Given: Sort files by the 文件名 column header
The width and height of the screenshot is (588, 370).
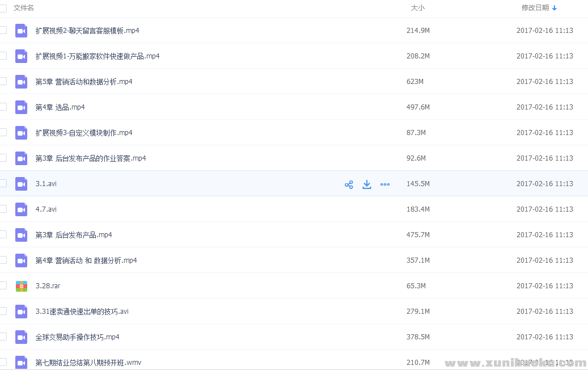Looking at the screenshot, I should coord(24,8).
